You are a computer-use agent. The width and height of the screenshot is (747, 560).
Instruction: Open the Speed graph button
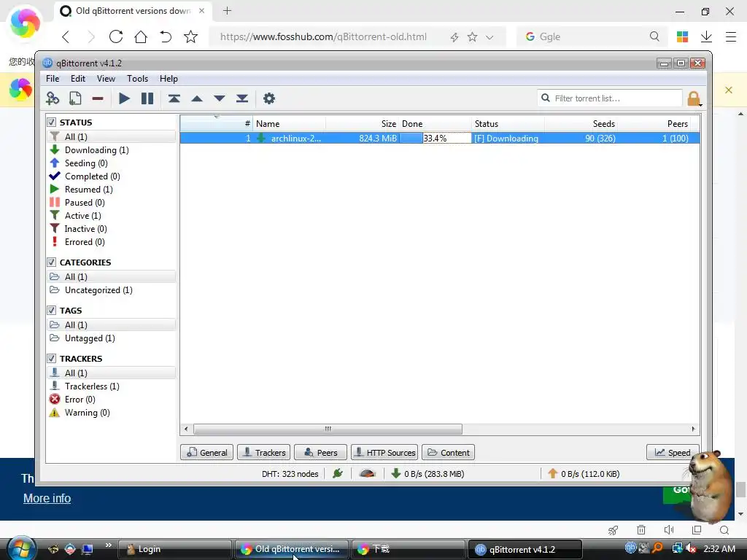click(x=672, y=452)
